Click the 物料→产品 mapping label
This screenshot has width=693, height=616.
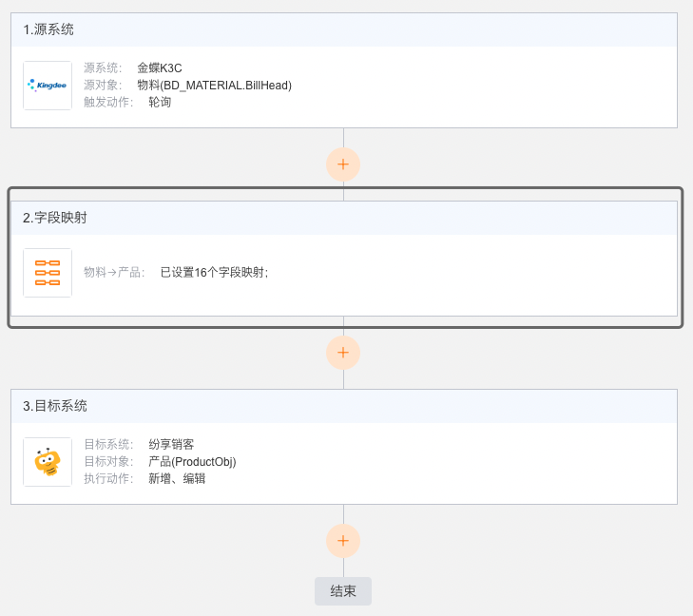[x=114, y=272]
